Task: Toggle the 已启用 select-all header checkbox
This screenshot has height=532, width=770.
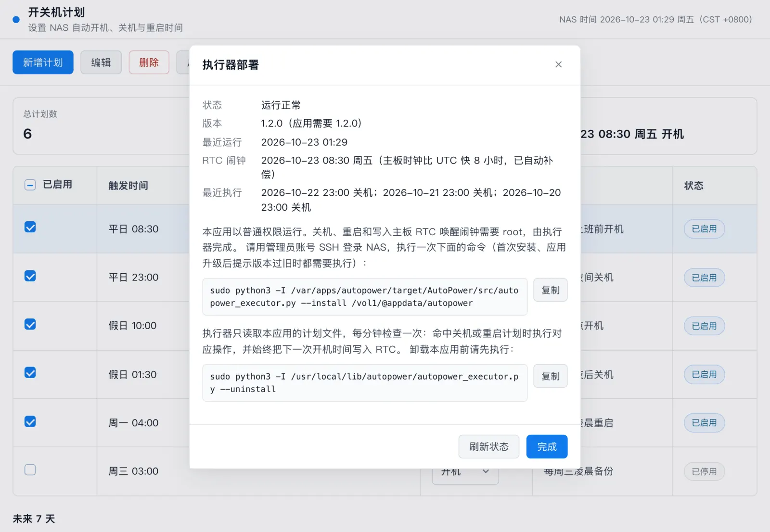Action: pos(30,185)
